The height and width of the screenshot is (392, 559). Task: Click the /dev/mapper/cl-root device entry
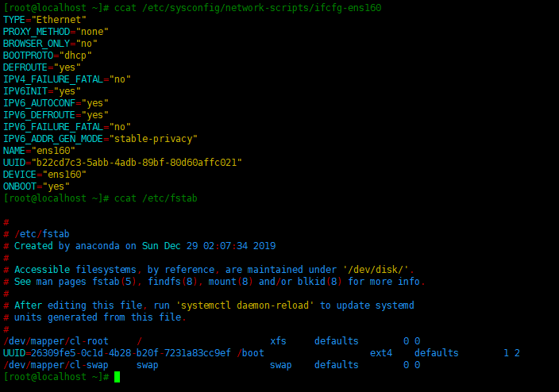click(x=56, y=341)
